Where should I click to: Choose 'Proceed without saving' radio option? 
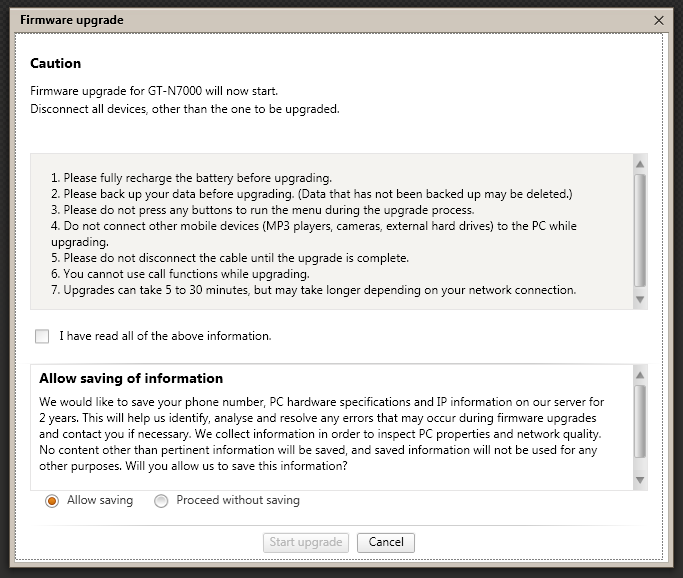coord(161,501)
